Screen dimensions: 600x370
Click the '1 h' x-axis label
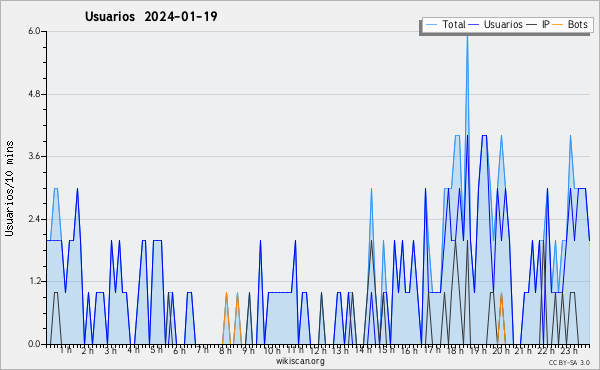click(x=65, y=350)
